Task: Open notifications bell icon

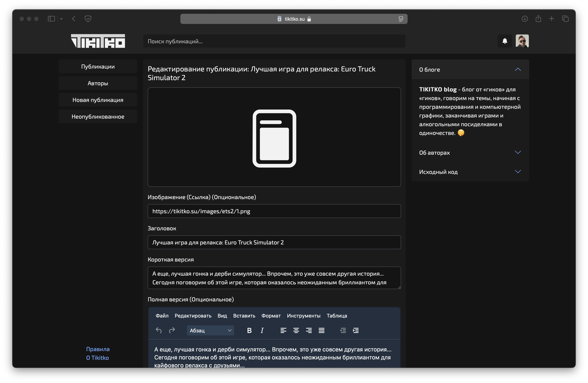Action: 505,41
